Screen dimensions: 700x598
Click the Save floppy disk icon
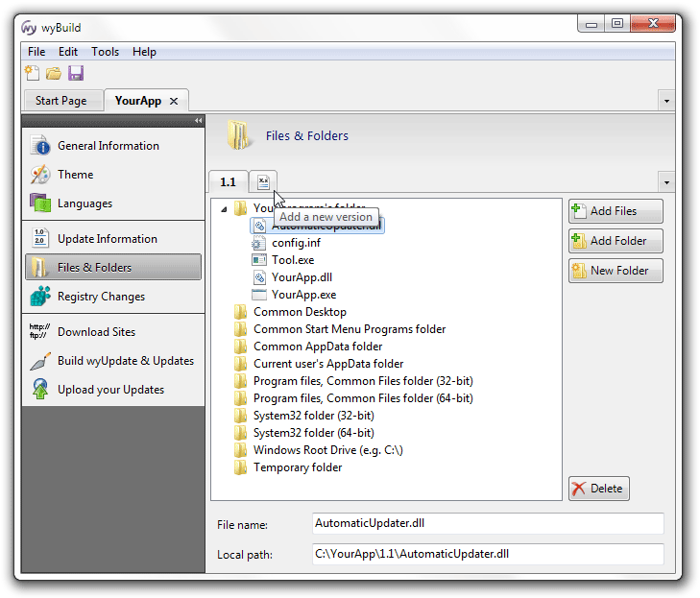coord(76,73)
